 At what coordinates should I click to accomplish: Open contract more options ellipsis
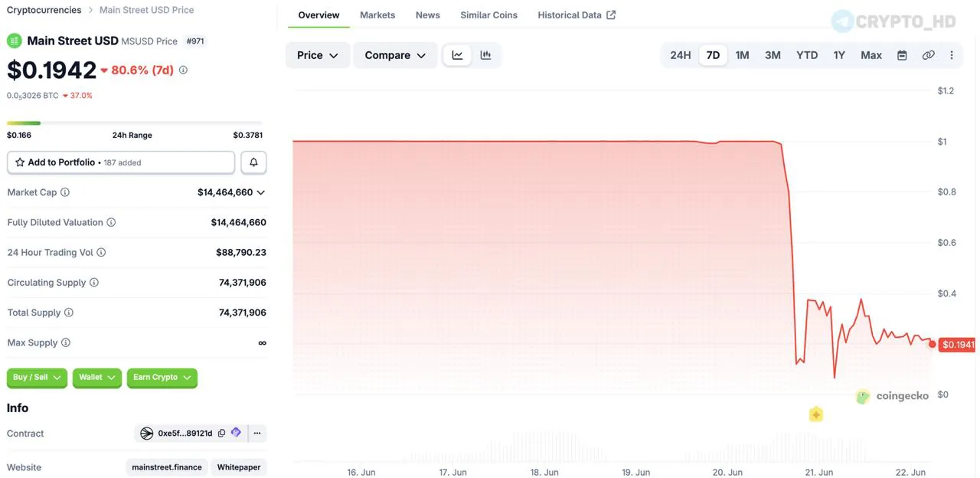click(257, 433)
